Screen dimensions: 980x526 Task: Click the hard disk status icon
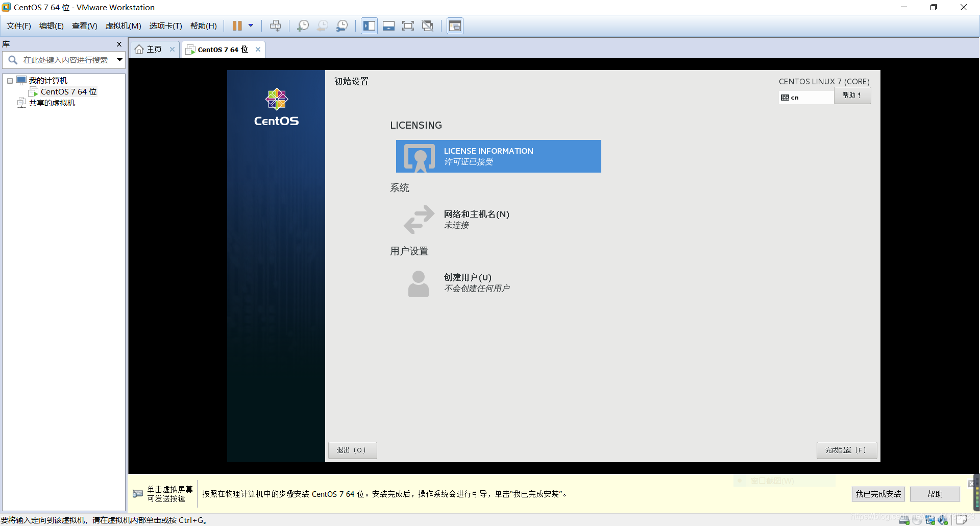(904, 520)
